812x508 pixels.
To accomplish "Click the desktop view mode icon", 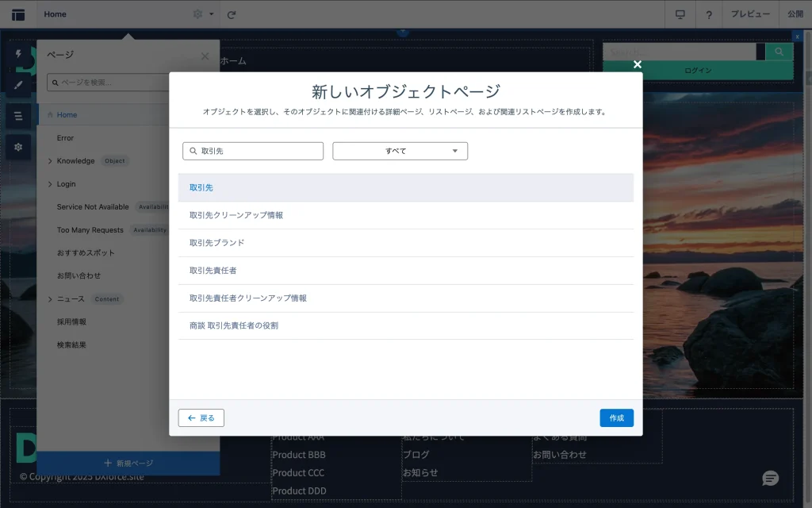I will [x=680, y=14].
